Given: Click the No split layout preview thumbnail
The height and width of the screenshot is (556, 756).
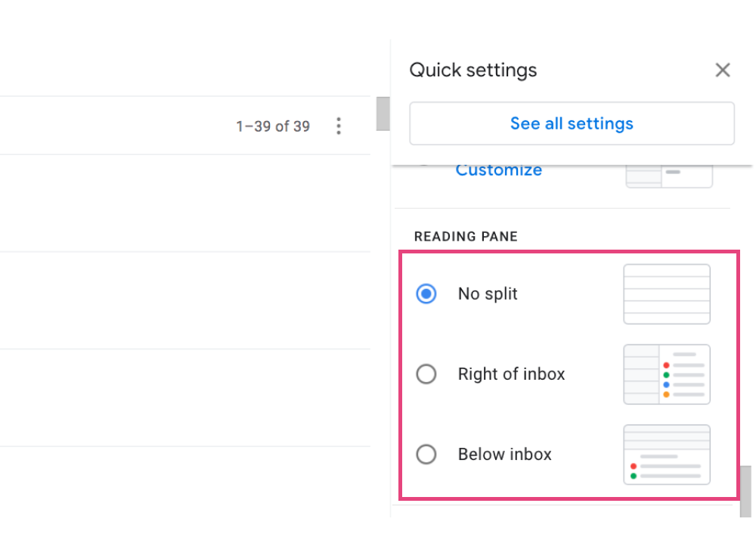Looking at the screenshot, I should coord(667,294).
